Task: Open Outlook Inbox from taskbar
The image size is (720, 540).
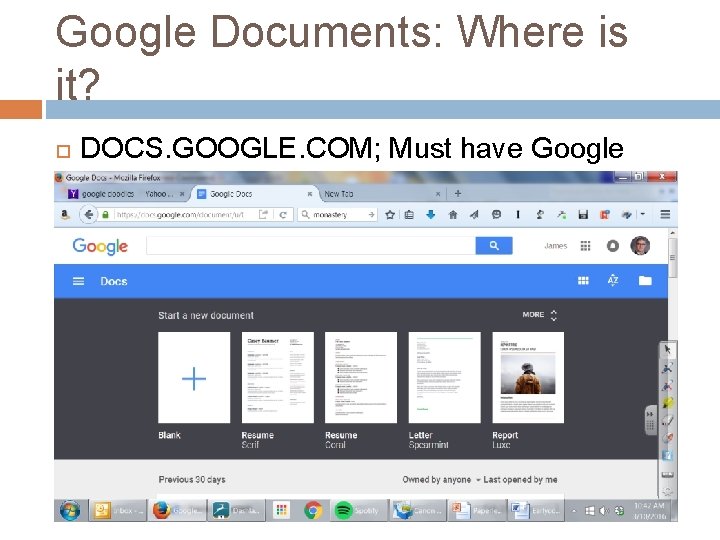Action: [117, 510]
